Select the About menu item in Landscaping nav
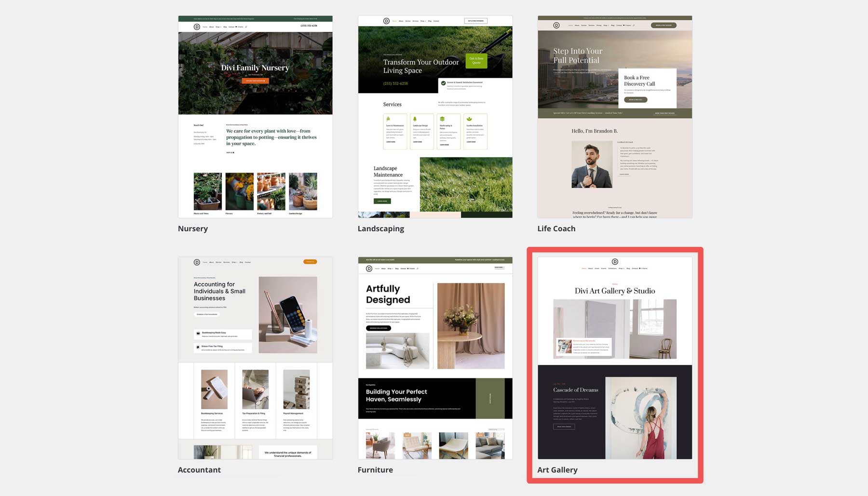This screenshot has height=496, width=868. click(x=401, y=21)
